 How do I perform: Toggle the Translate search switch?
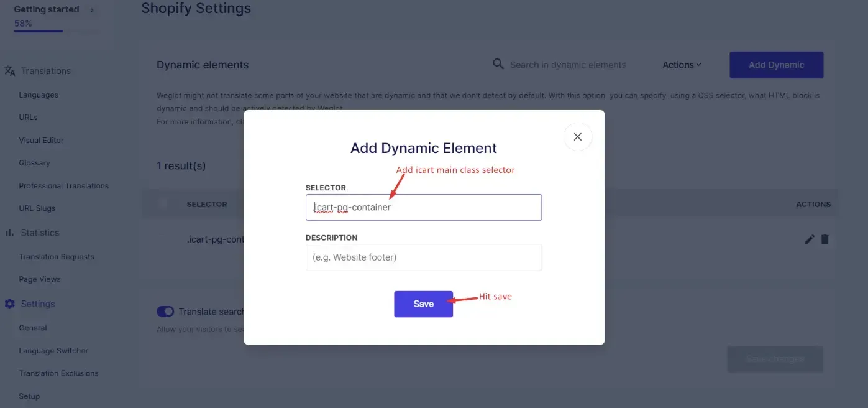point(165,312)
